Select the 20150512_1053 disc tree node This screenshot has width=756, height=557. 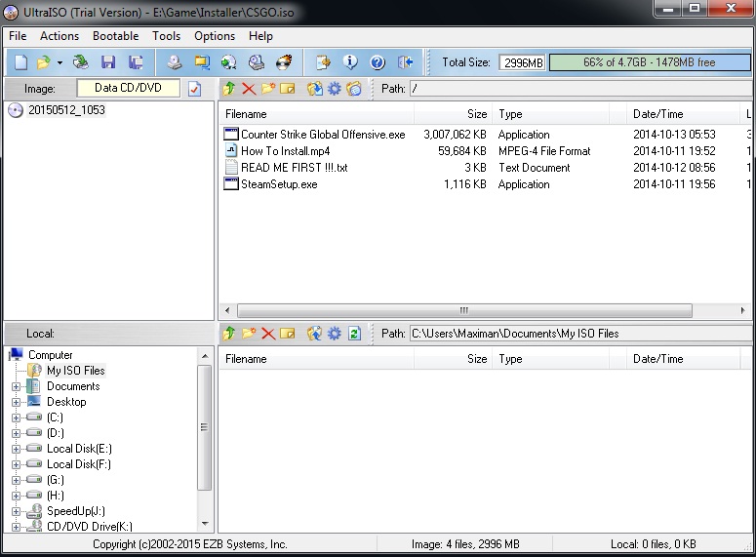[66, 110]
